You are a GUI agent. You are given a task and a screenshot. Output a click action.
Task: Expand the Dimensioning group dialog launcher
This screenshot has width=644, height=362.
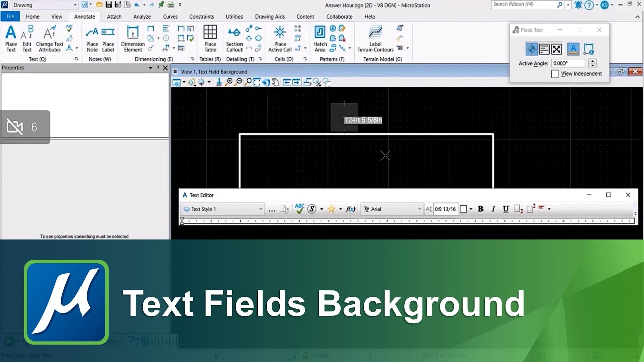[193, 59]
